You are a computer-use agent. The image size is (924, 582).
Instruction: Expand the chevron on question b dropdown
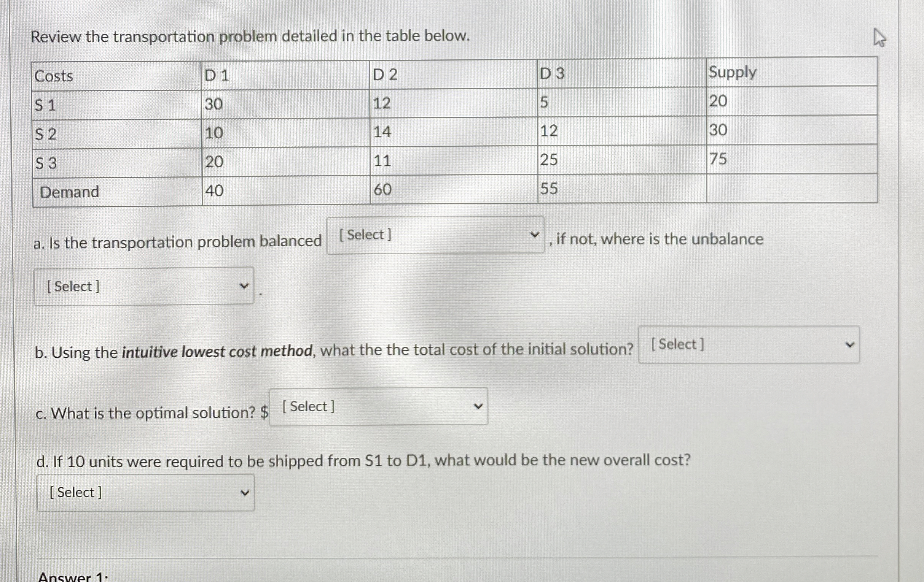pos(849,344)
